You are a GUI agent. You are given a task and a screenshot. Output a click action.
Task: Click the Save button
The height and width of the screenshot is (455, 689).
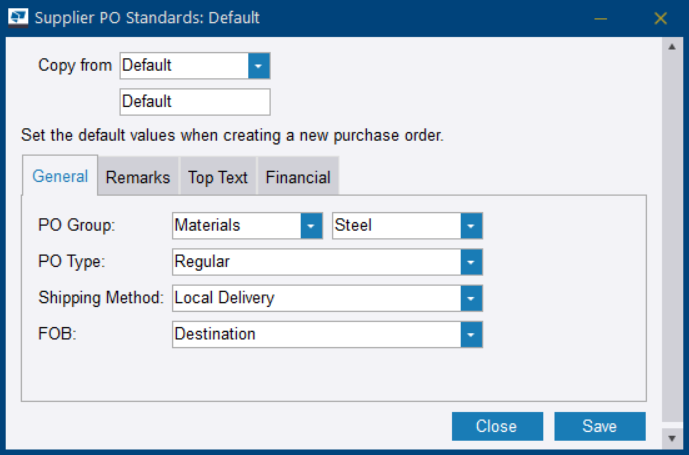[x=600, y=426]
